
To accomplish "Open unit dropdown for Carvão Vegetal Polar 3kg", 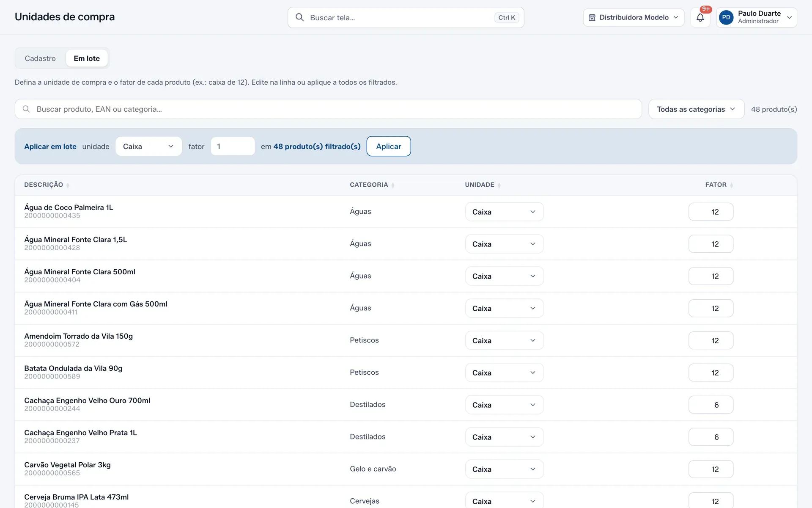I will click(x=504, y=469).
